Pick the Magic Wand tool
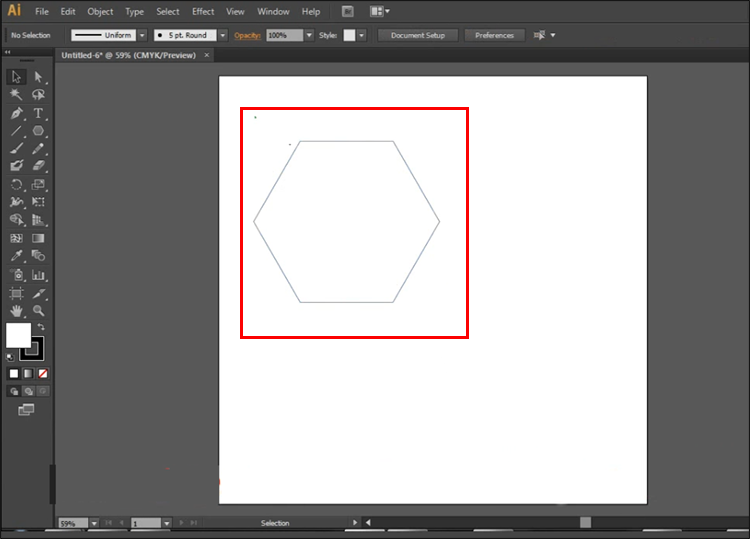 coord(17,95)
